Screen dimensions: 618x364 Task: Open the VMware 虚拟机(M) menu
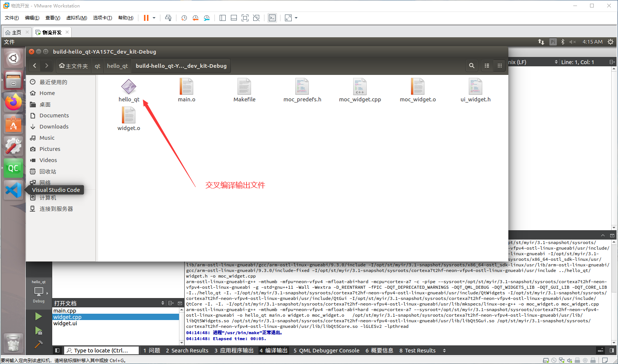coord(76,18)
